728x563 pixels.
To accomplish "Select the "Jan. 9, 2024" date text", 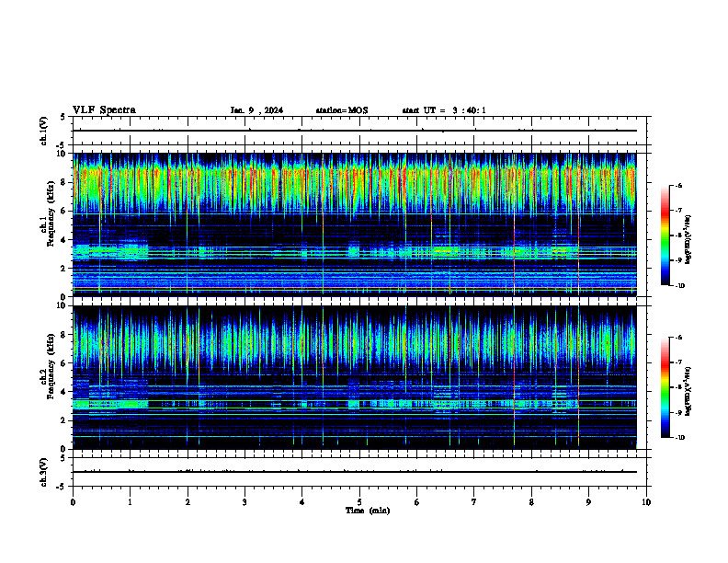I will tap(256, 110).
